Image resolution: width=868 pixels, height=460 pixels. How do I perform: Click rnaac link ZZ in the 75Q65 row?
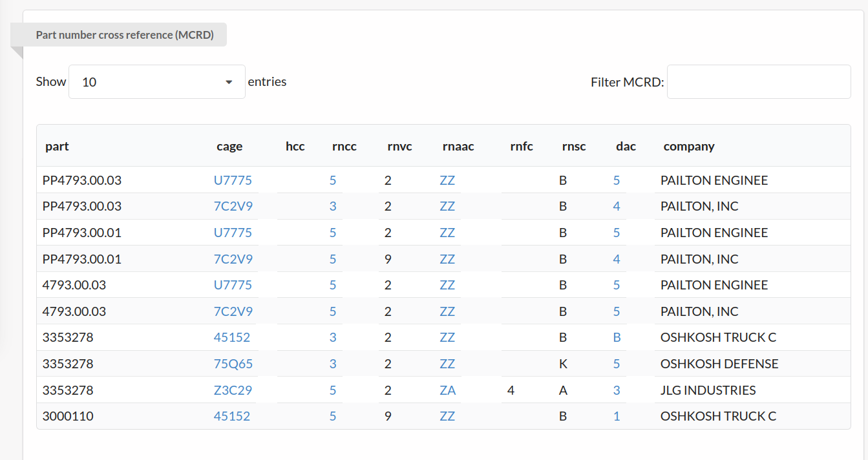pyautogui.click(x=447, y=364)
